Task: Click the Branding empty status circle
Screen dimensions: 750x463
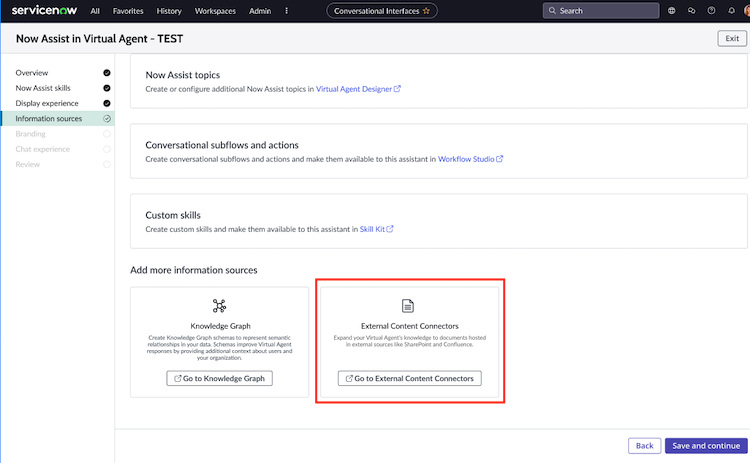Action: pos(107,134)
